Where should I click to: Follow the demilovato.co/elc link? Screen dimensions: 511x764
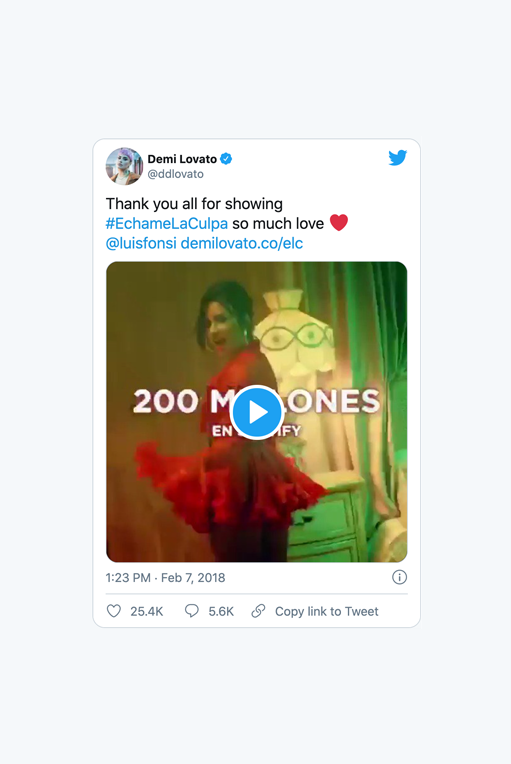click(x=242, y=243)
